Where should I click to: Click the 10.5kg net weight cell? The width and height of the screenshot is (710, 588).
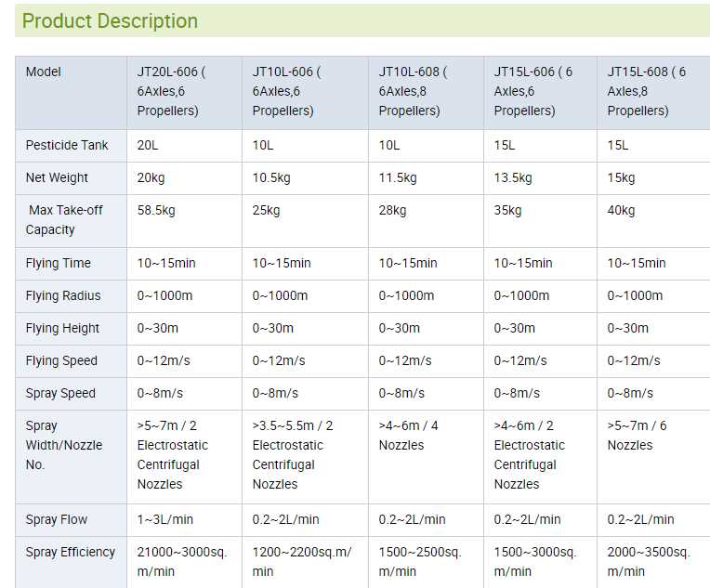[x=271, y=177]
